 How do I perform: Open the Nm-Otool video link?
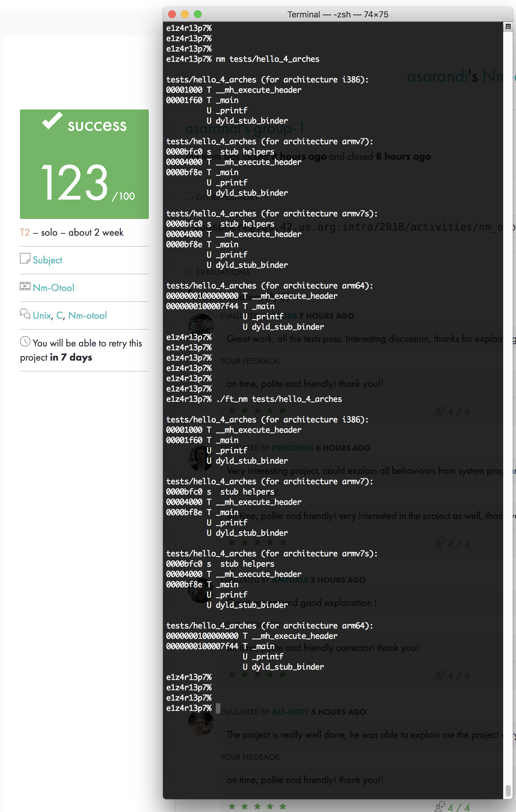pos(53,288)
